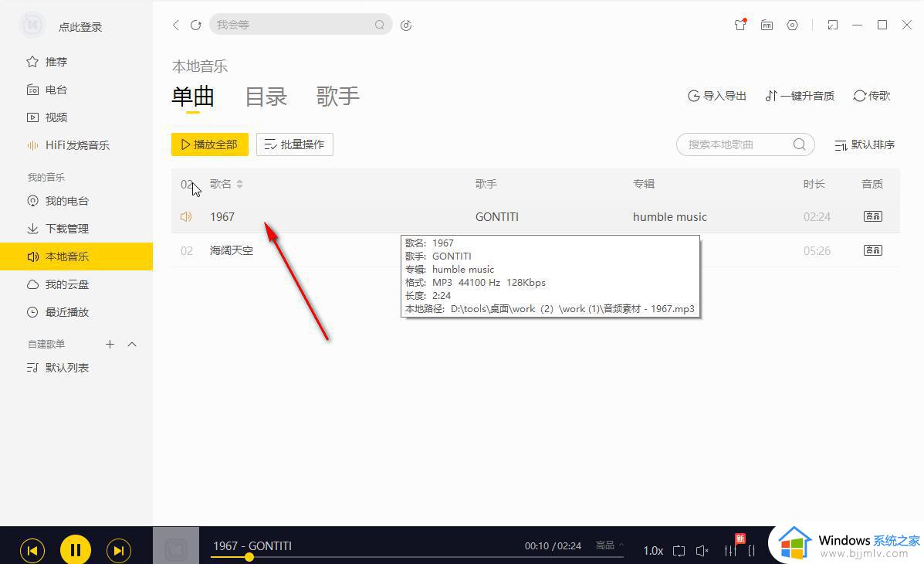Click the 1967 - GONTITI title in player bar
The width and height of the screenshot is (924, 564).
coord(252,545)
